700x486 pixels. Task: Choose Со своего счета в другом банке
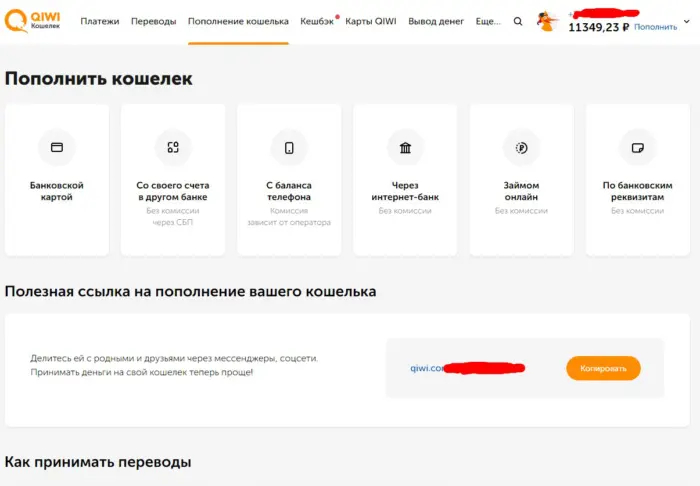tap(173, 191)
